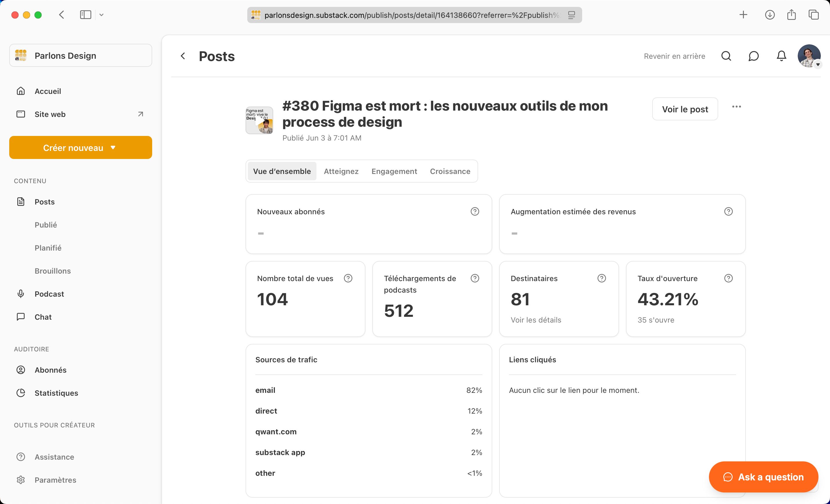This screenshot has width=830, height=504.
Task: Open the Paramètres gear icon
Action: click(21, 480)
